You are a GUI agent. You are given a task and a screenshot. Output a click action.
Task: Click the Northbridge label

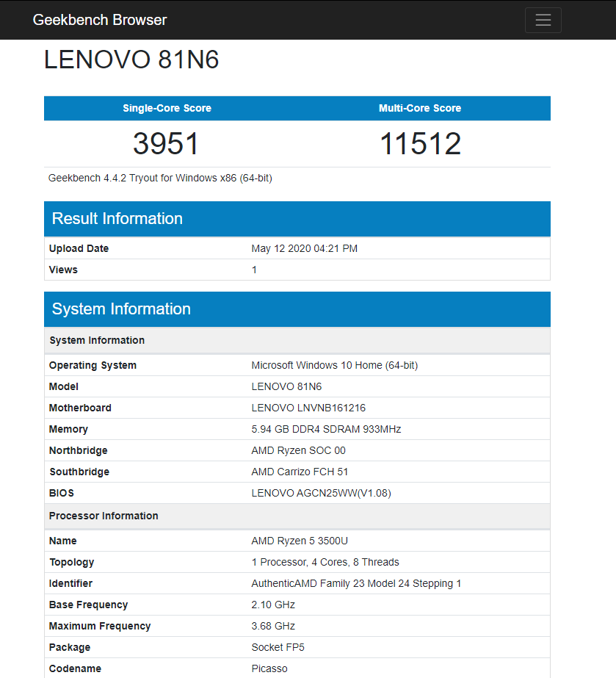click(x=79, y=450)
